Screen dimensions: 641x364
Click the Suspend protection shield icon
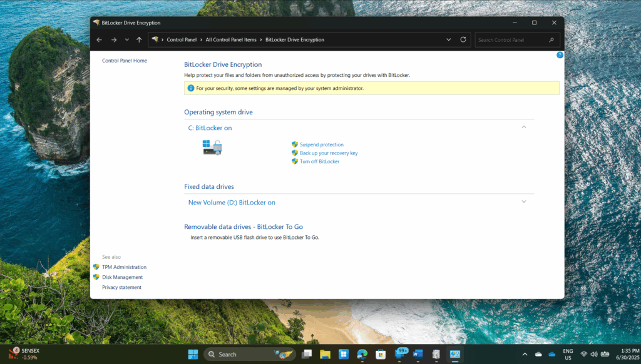pos(294,144)
